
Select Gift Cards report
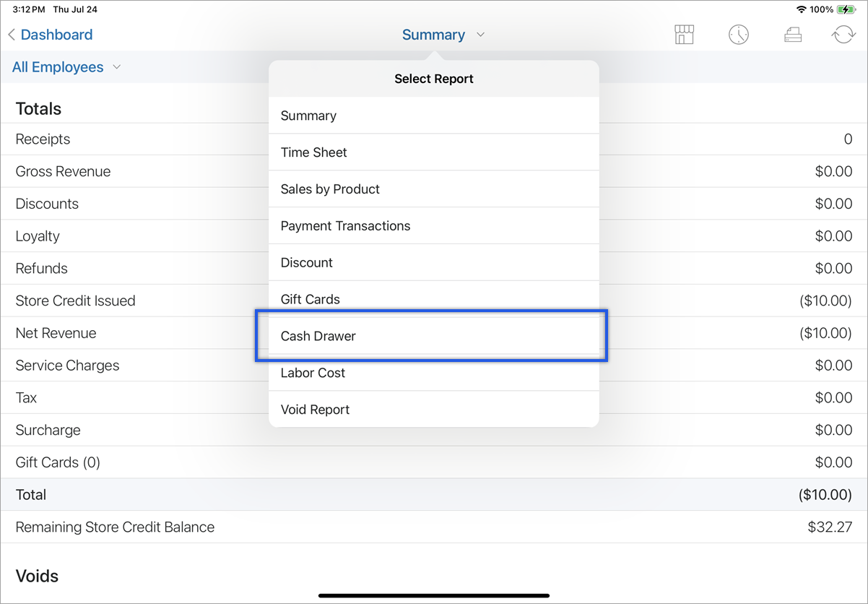pos(433,299)
